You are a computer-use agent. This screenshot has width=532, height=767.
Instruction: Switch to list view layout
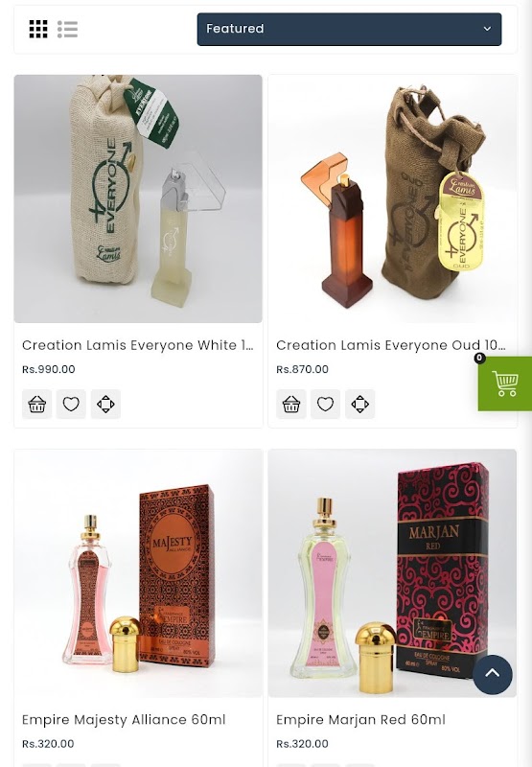(x=67, y=29)
